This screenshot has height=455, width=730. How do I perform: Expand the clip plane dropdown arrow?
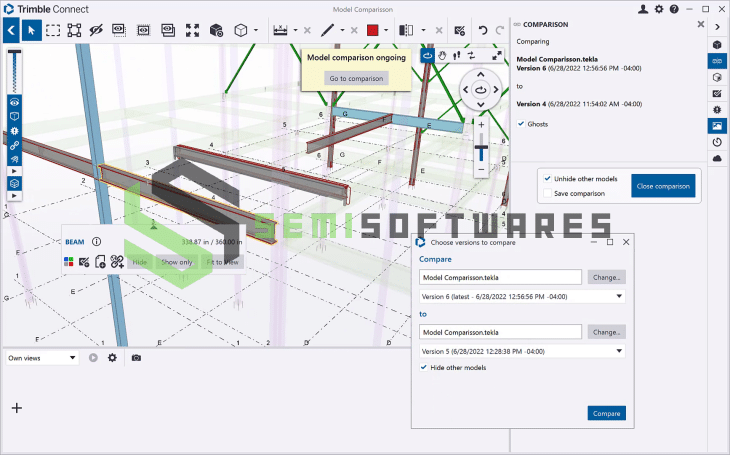click(423, 31)
